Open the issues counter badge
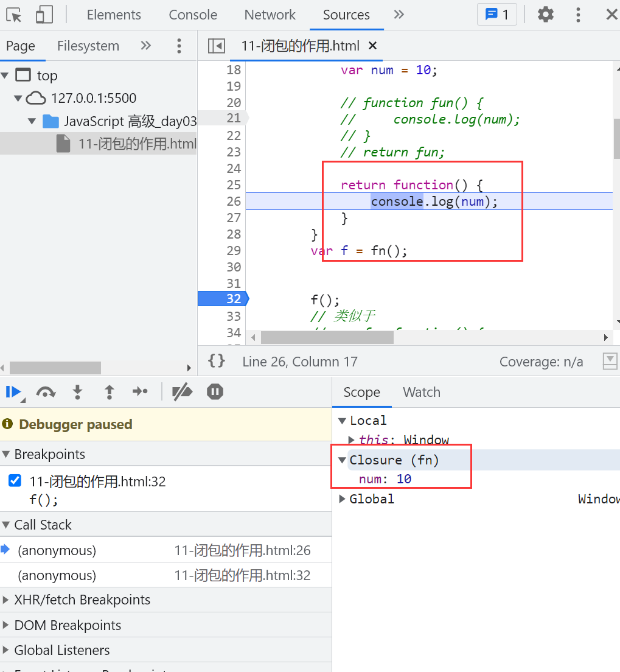 tap(496, 15)
